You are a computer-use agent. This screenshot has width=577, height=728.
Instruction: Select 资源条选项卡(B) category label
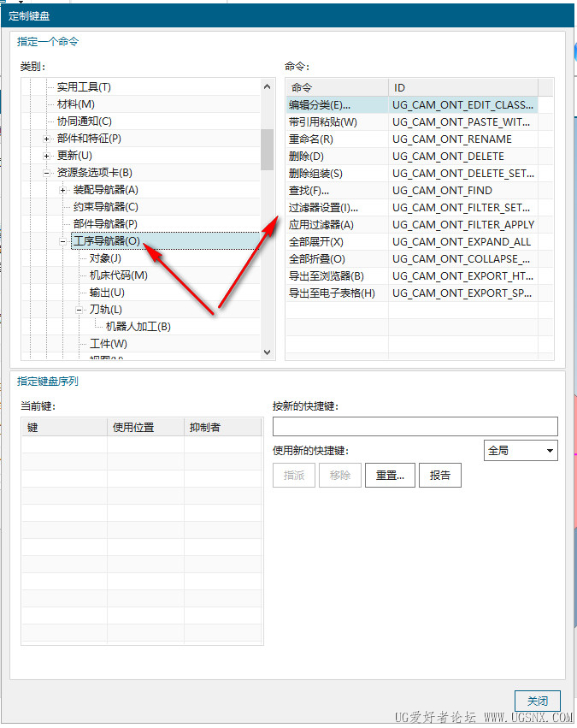click(95, 173)
